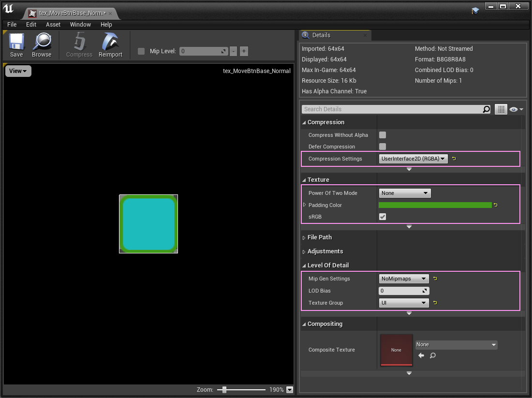Find Composite Texture in content browser
This screenshot has width=532, height=398.
[432, 355]
